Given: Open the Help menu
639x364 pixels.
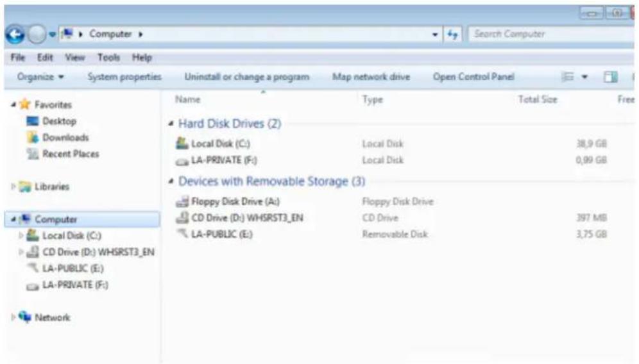Looking at the screenshot, I should [142, 58].
